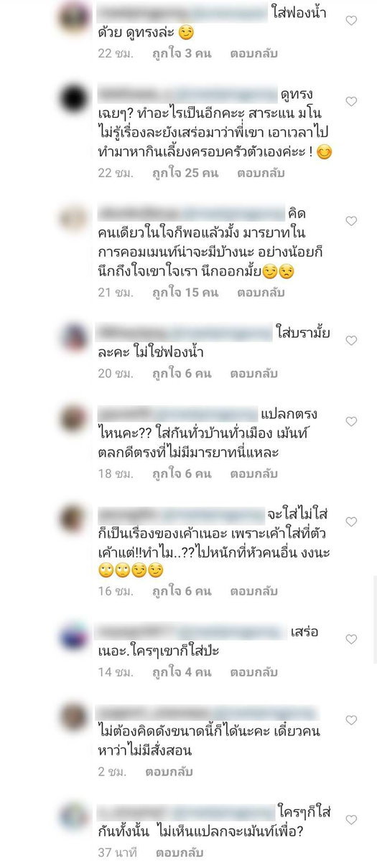Heart the comment posted 20 ชม.
This screenshot has width=377, height=868.
click(x=351, y=340)
